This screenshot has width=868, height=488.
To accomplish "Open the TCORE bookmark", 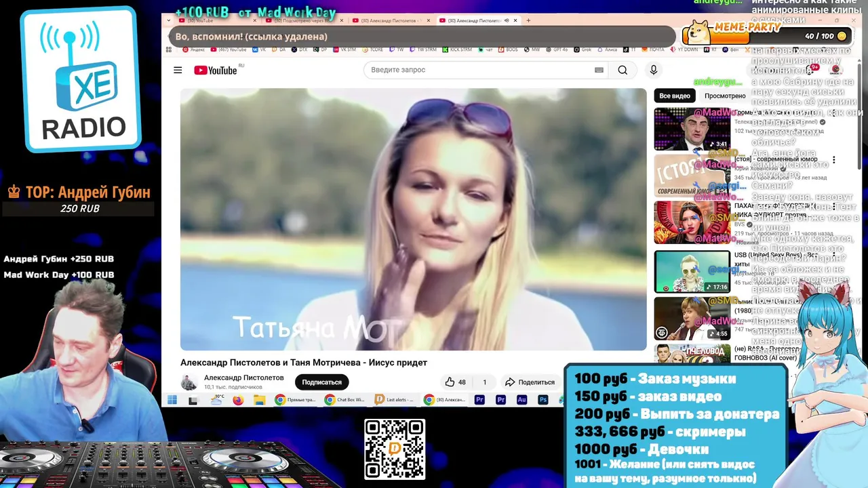I will click(372, 49).
